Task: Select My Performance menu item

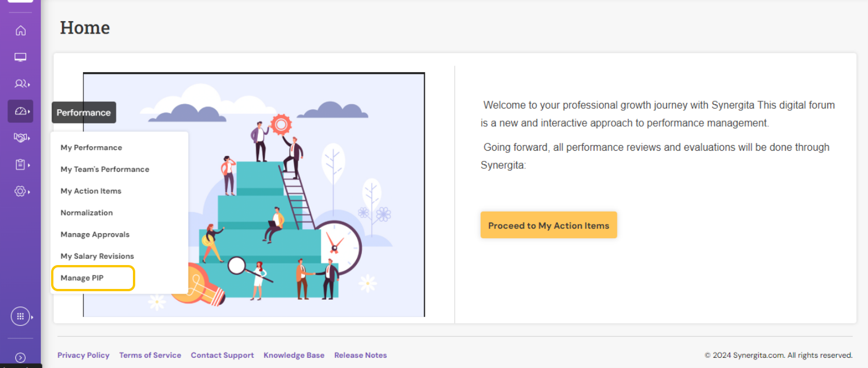Action: click(x=91, y=147)
